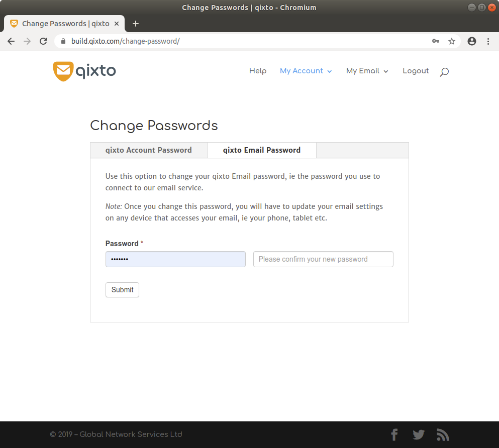Close the Chromium window
Viewport: 499px width, 448px height.
click(491, 8)
